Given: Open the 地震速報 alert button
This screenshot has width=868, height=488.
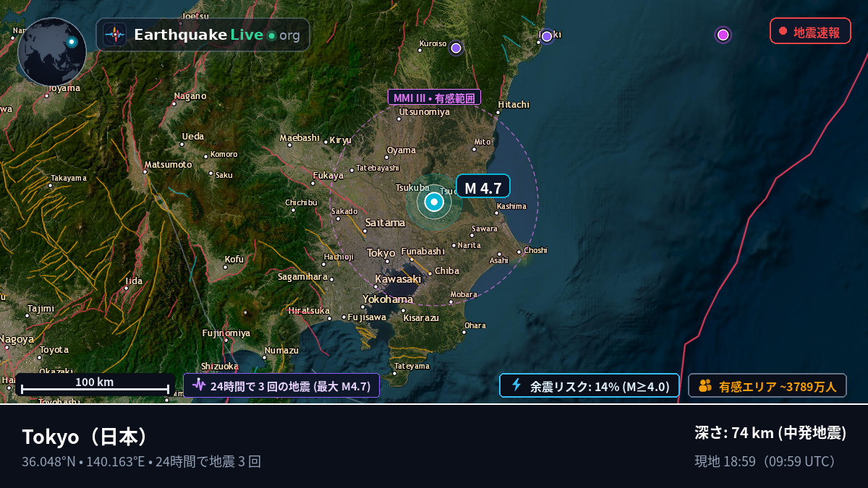Looking at the screenshot, I should (x=810, y=31).
